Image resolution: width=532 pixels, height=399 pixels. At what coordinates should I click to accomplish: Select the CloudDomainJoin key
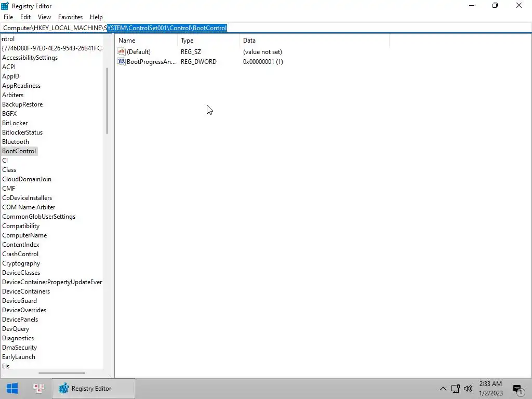(x=27, y=179)
